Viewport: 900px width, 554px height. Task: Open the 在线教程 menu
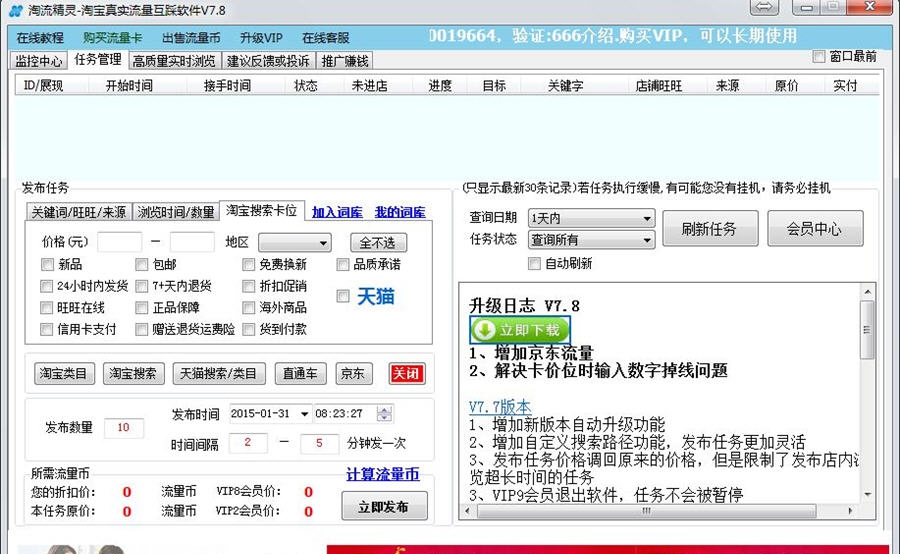[x=40, y=38]
